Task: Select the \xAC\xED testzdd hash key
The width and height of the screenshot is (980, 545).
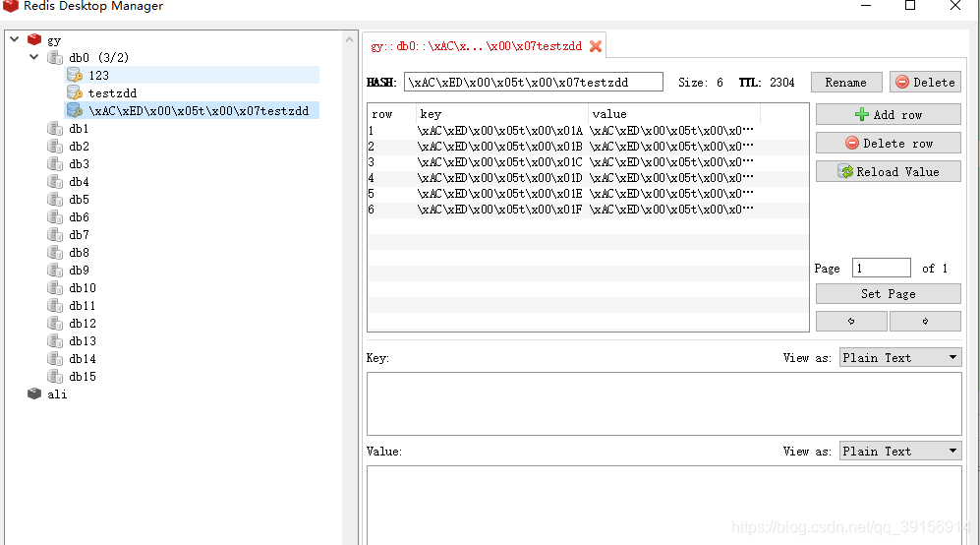Action: (x=199, y=111)
